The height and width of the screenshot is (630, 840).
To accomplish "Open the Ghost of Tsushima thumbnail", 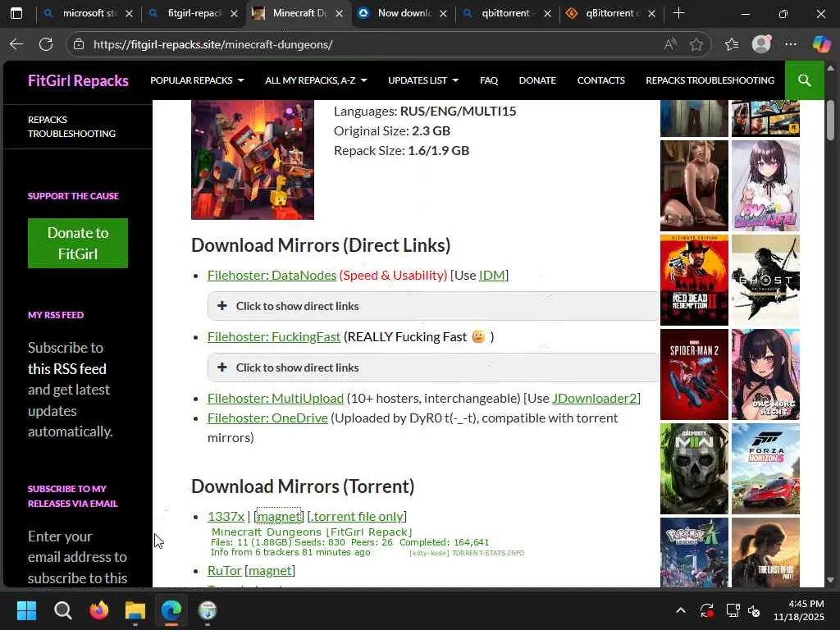I will [765, 280].
